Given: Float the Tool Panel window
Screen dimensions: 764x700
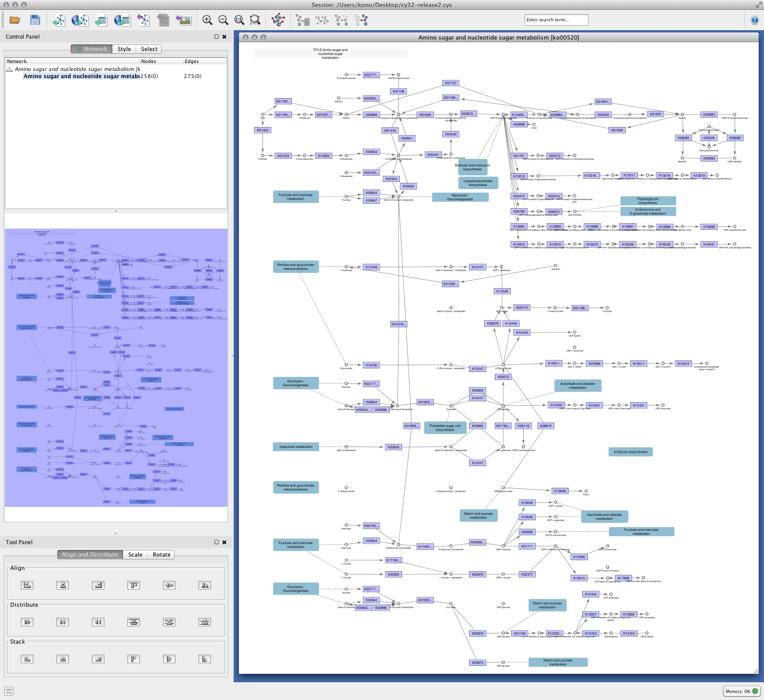Looking at the screenshot, I should 217,542.
